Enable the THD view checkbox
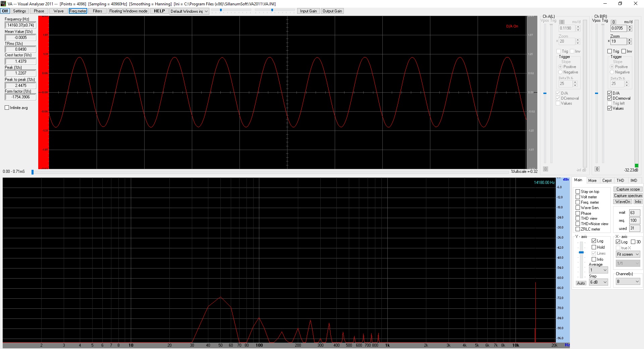This screenshot has width=644, height=349. click(x=578, y=218)
